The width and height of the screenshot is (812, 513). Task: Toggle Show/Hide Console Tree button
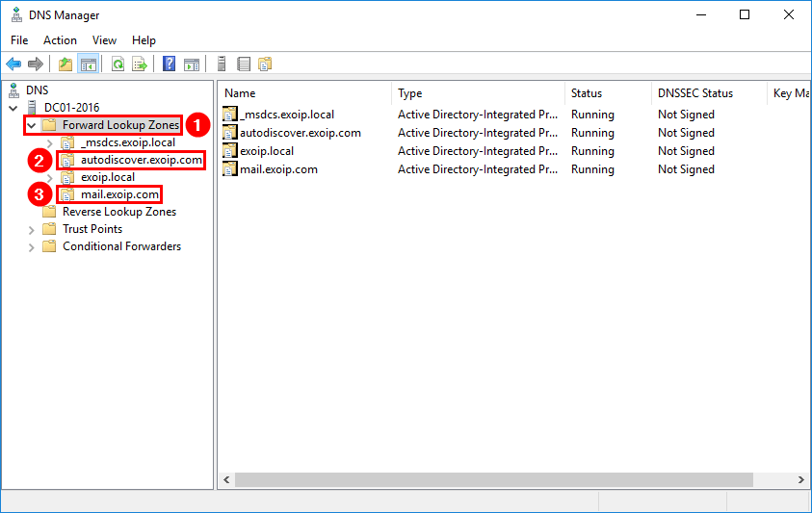(x=88, y=64)
